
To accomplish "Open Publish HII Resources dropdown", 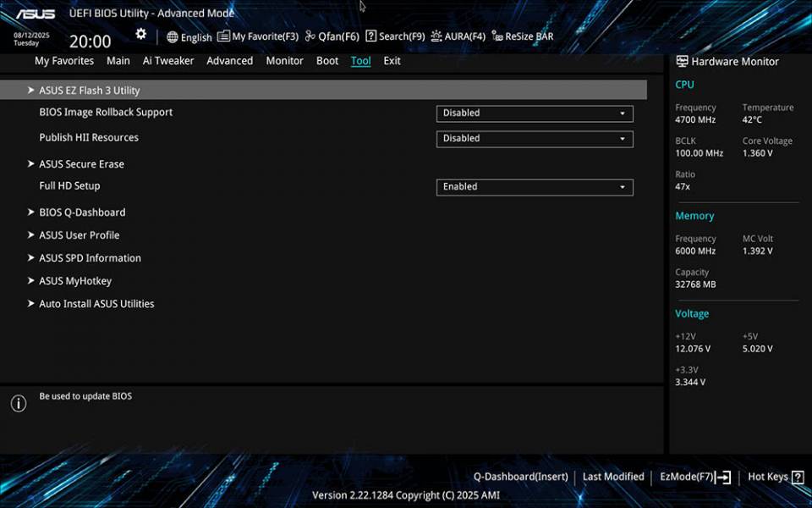I will tap(534, 139).
